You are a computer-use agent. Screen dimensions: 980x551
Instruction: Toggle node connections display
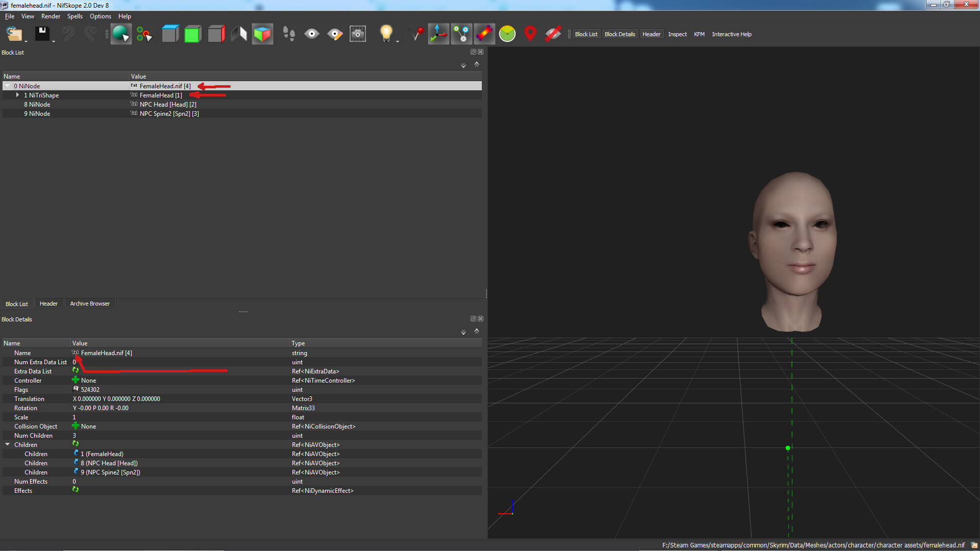[461, 34]
